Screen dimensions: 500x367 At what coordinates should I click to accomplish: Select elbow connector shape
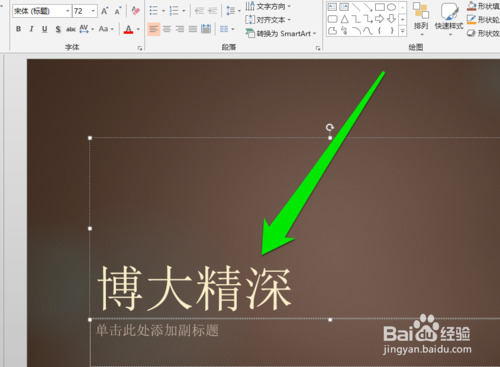tap(356, 19)
